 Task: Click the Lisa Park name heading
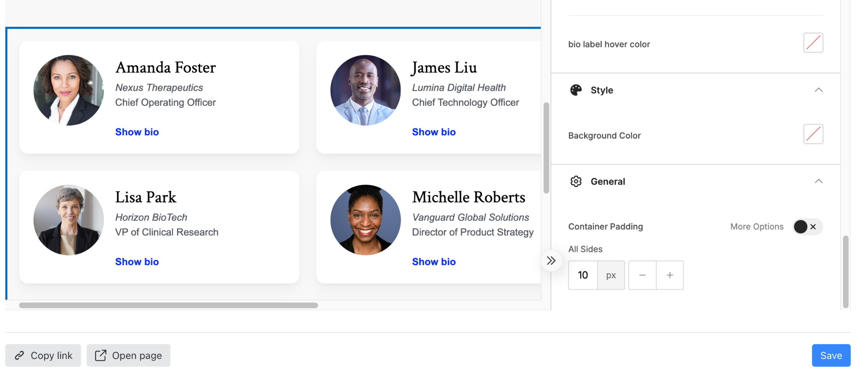146,197
